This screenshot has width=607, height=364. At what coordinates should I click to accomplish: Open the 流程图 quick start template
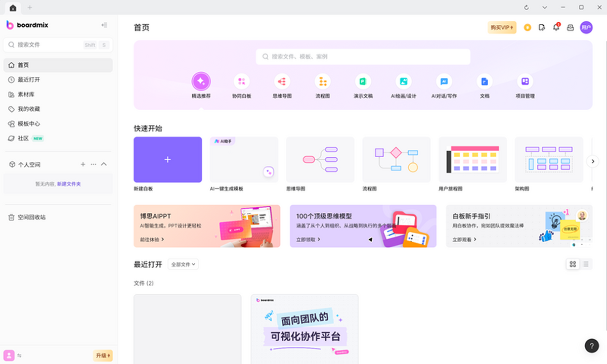[x=397, y=160]
